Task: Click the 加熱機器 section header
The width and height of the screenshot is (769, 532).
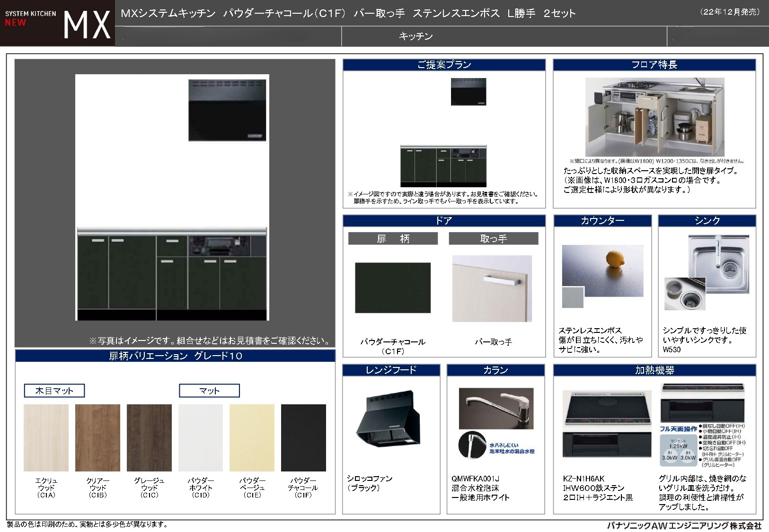Action: [x=654, y=370]
